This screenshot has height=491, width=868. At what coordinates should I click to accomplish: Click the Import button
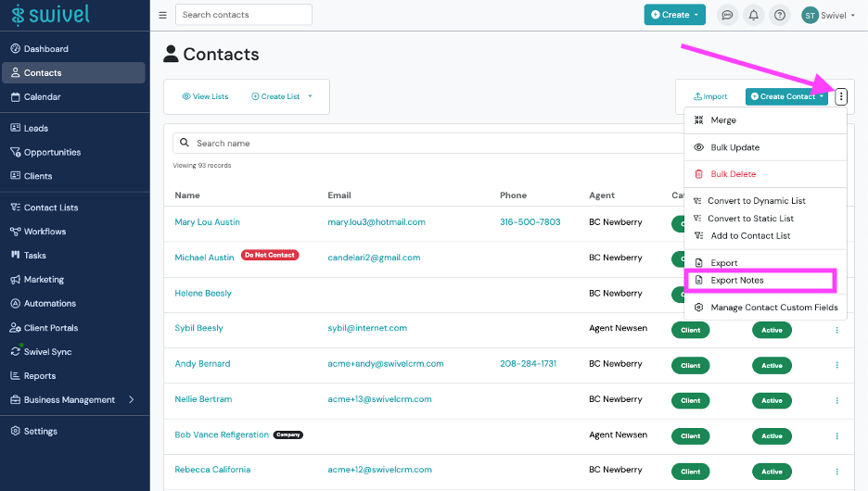710,96
